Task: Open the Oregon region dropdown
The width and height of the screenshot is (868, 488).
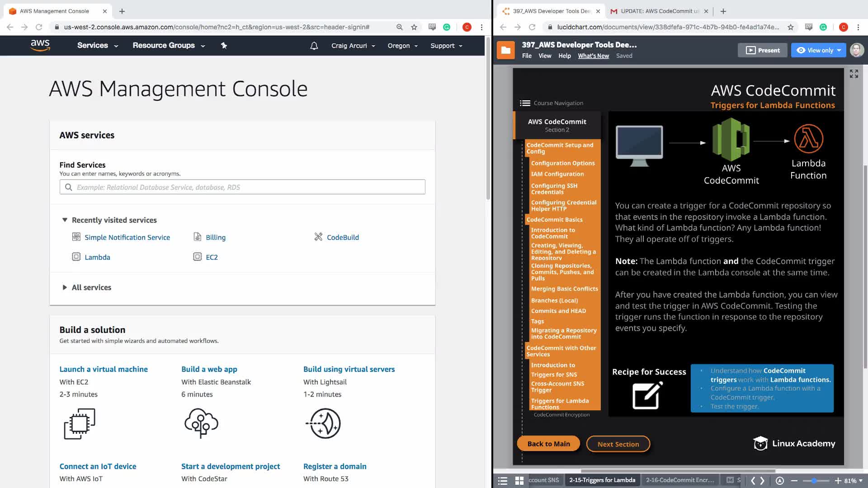Action: (x=402, y=46)
